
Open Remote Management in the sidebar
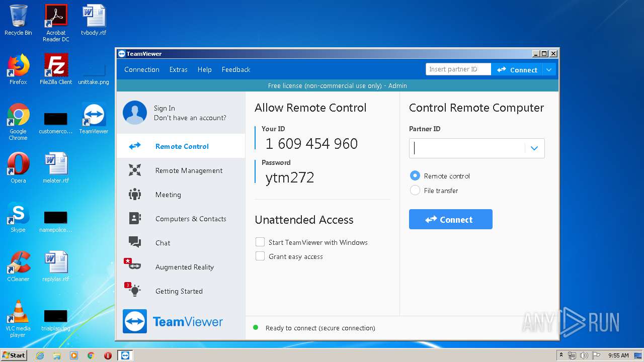(181, 170)
